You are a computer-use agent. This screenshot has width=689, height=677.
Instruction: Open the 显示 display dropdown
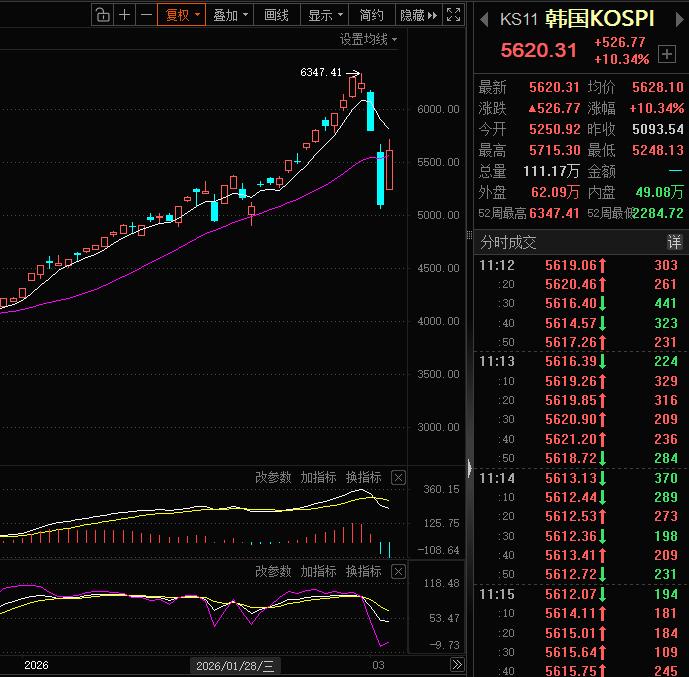(x=325, y=15)
